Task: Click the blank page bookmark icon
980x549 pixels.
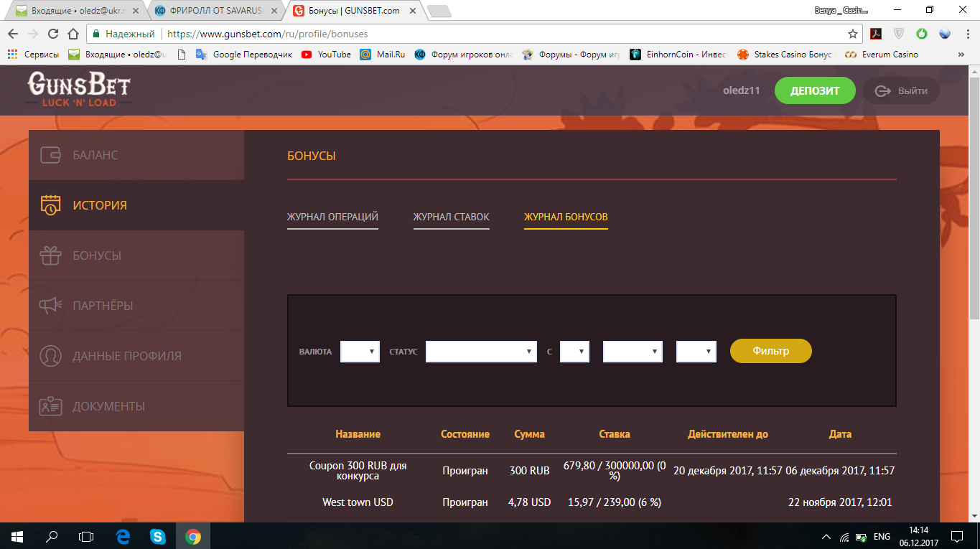Action: point(181,55)
